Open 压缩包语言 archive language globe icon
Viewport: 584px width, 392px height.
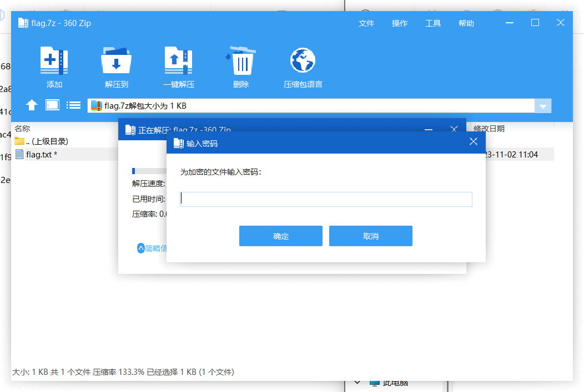click(x=303, y=60)
